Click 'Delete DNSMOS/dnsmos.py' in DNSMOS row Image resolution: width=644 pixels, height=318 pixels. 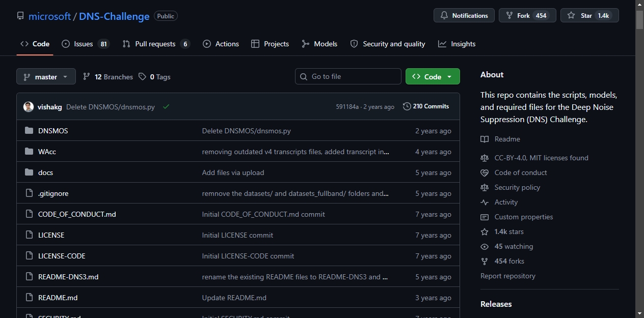pyautogui.click(x=246, y=131)
